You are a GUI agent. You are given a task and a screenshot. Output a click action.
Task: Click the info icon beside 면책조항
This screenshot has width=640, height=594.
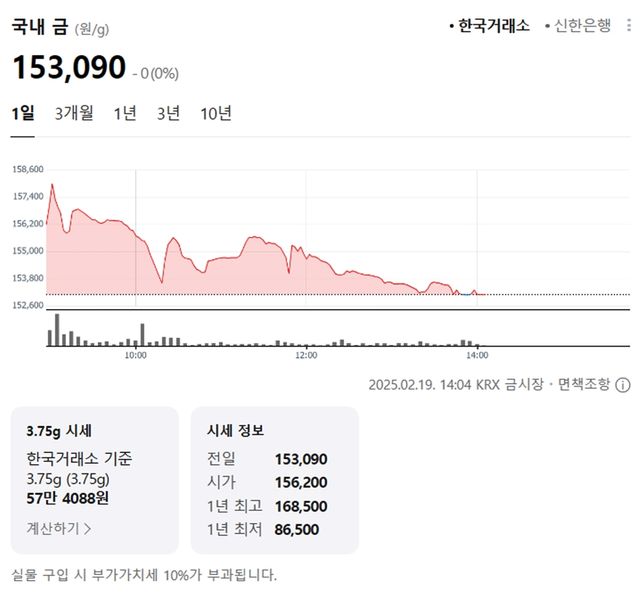623,384
